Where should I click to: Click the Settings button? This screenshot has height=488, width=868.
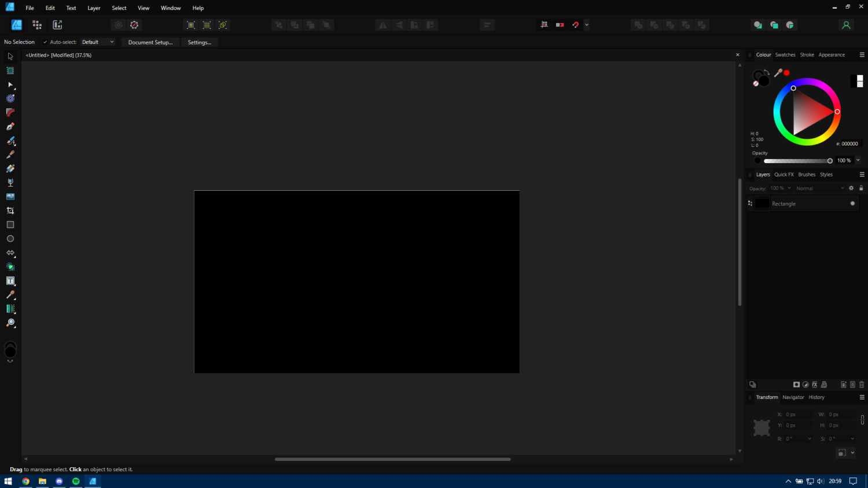point(199,42)
